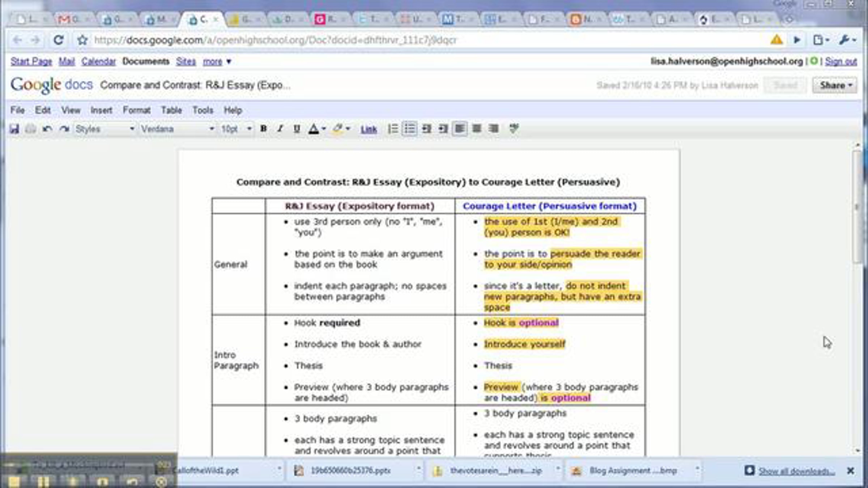Open the Verdana font dropdown

(177, 129)
